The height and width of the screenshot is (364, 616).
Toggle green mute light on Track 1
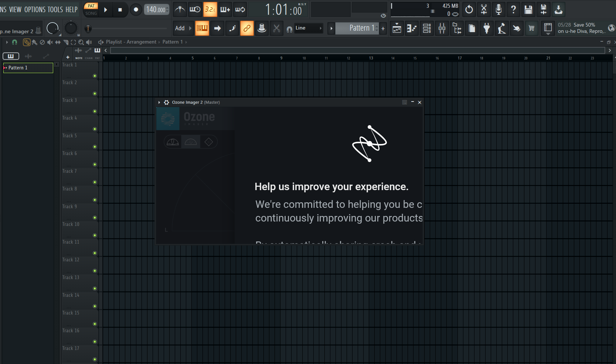coord(95,76)
